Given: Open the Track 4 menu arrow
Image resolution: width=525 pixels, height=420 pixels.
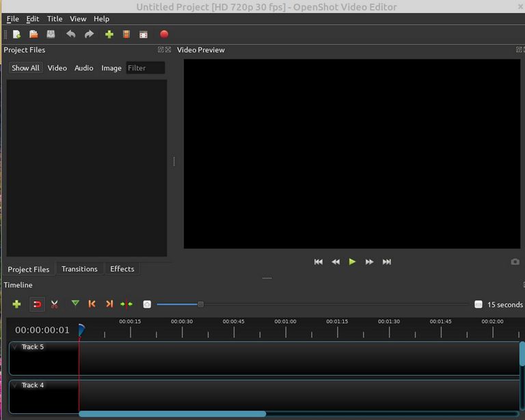Looking at the screenshot, I should click(15, 385).
